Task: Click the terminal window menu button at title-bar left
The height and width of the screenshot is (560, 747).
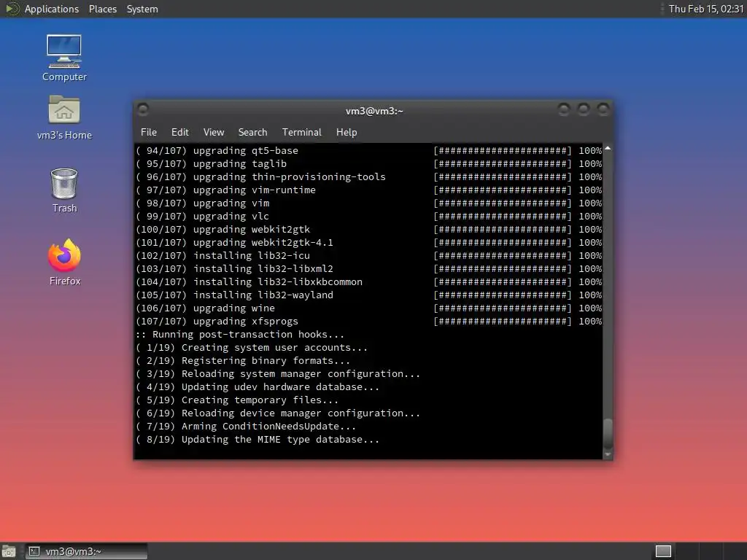Action: point(143,110)
